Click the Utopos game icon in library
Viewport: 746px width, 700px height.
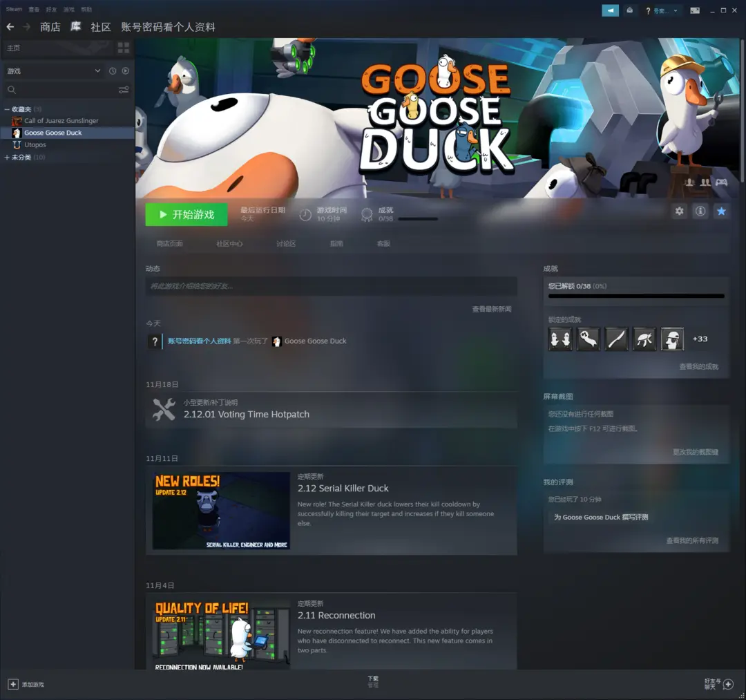[17, 144]
